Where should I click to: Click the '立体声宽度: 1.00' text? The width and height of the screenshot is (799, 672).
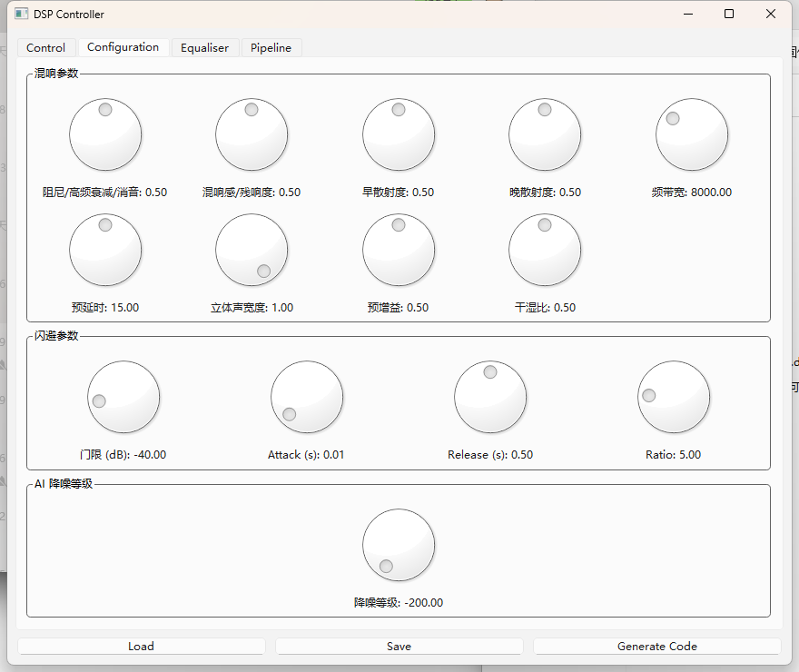pos(252,307)
